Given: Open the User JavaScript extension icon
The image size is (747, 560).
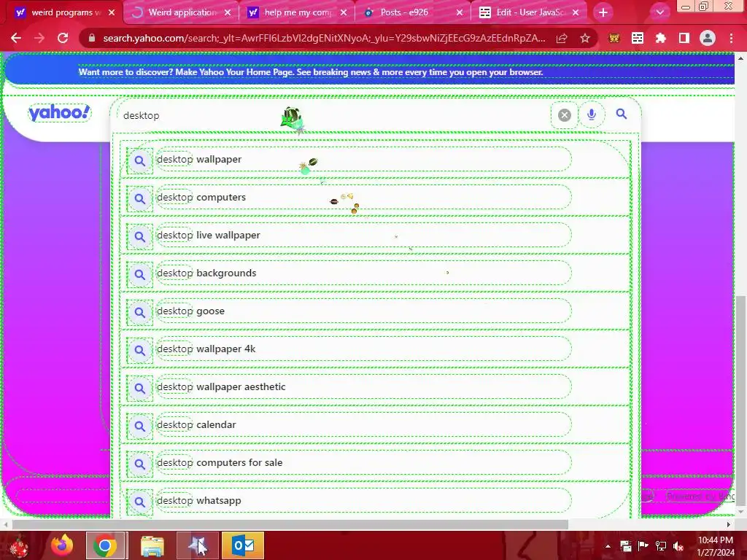Looking at the screenshot, I should tap(638, 38).
